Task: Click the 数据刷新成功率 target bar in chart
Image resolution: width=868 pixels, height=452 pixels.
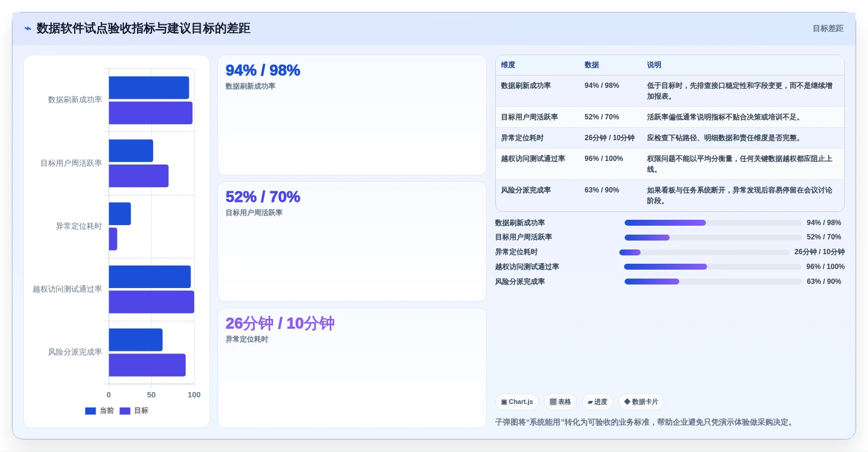Action: pos(151,113)
